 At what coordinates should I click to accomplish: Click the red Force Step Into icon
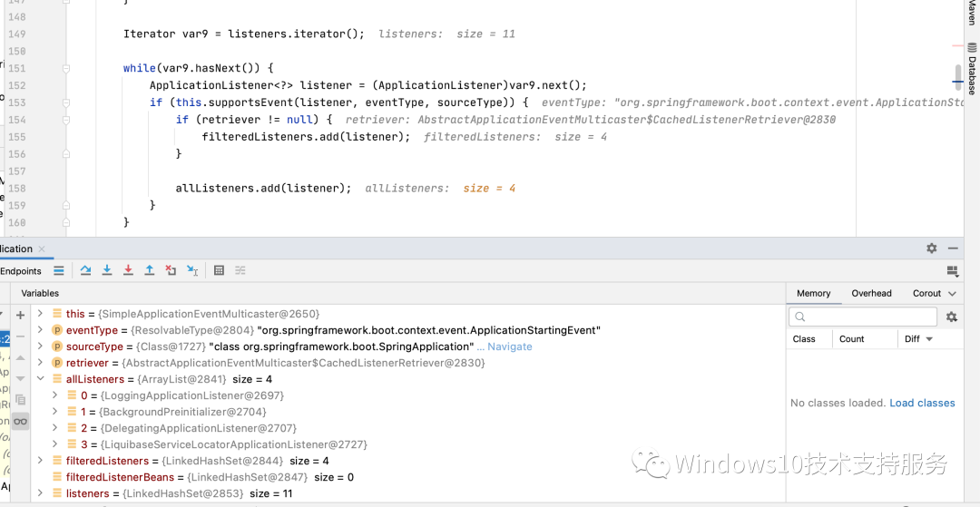[x=128, y=270]
